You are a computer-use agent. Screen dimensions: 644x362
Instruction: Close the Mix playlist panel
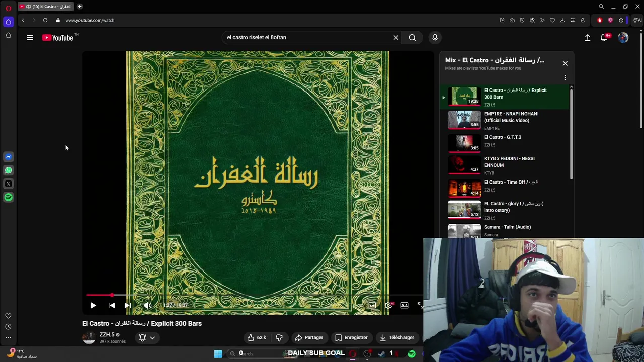(565, 63)
